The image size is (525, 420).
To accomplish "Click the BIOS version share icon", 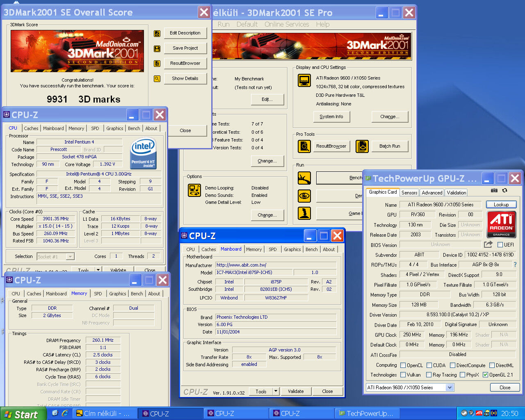I will [x=488, y=244].
